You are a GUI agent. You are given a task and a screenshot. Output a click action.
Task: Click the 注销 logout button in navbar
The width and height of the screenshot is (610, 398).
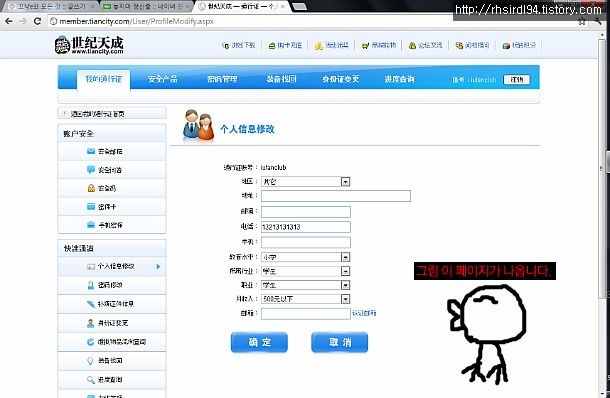(517, 80)
